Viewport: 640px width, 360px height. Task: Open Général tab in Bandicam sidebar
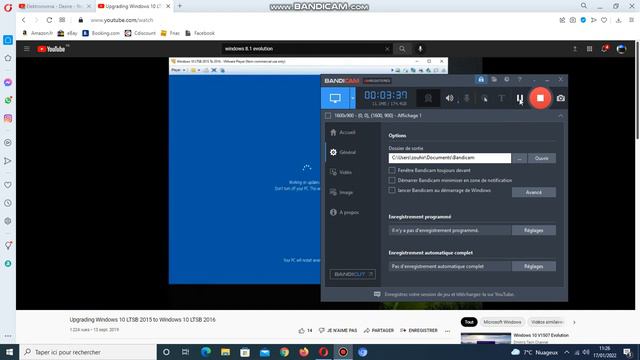[x=343, y=152]
